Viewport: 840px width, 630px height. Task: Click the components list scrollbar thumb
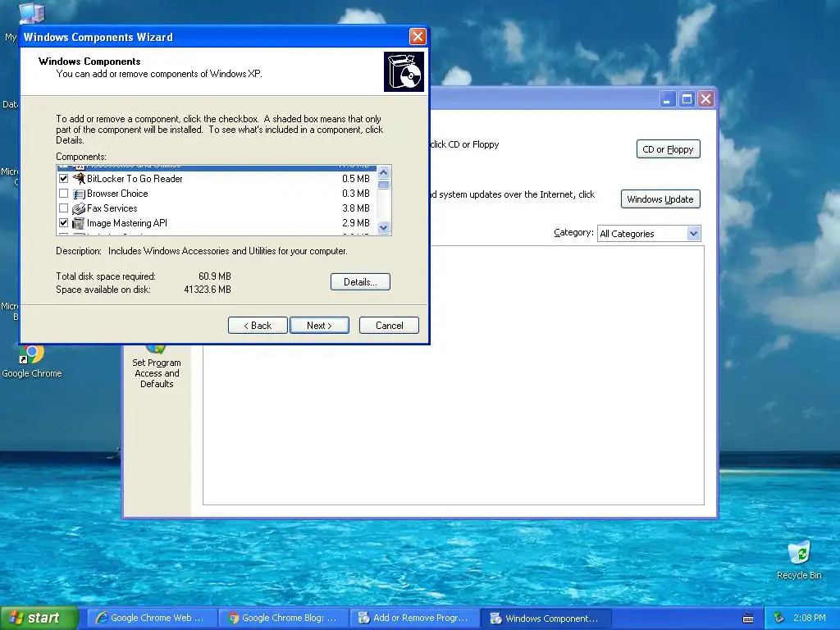click(x=384, y=185)
